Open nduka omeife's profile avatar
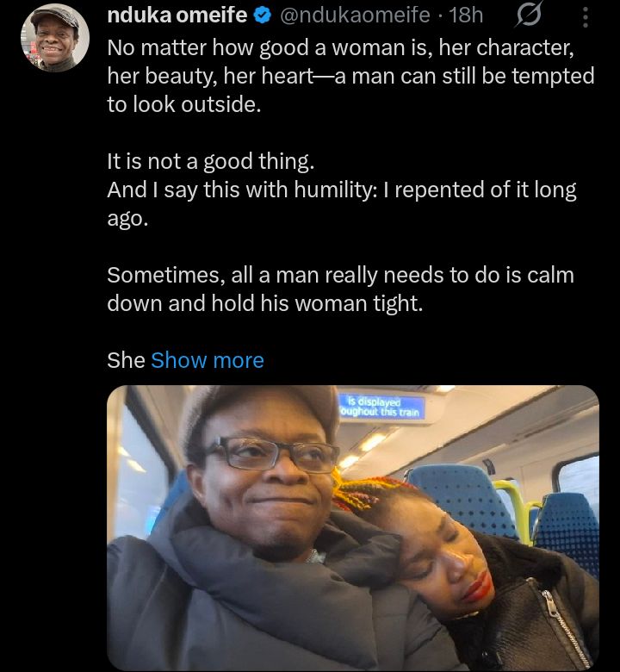The width and height of the screenshot is (620, 672). coord(55,38)
